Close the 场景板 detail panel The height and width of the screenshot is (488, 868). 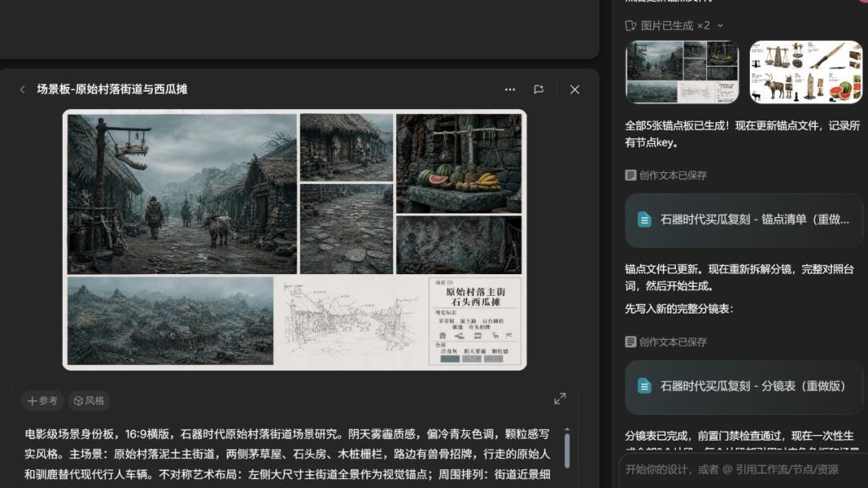[x=575, y=89]
